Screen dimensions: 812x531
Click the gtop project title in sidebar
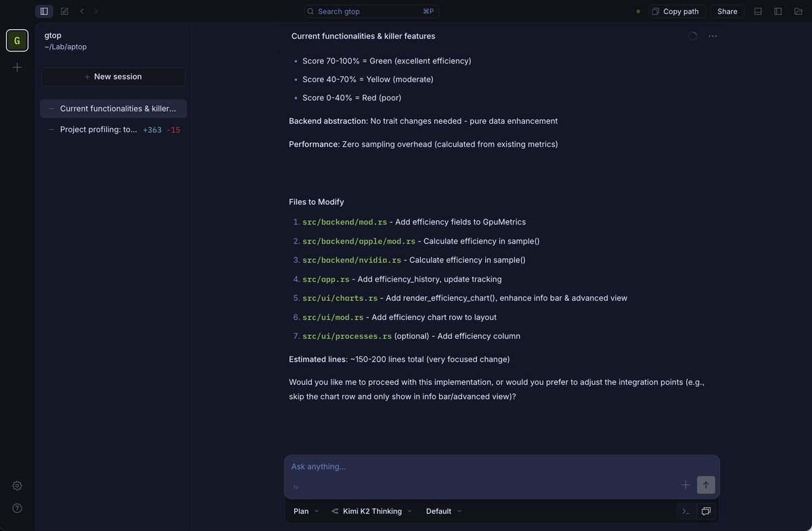point(53,35)
